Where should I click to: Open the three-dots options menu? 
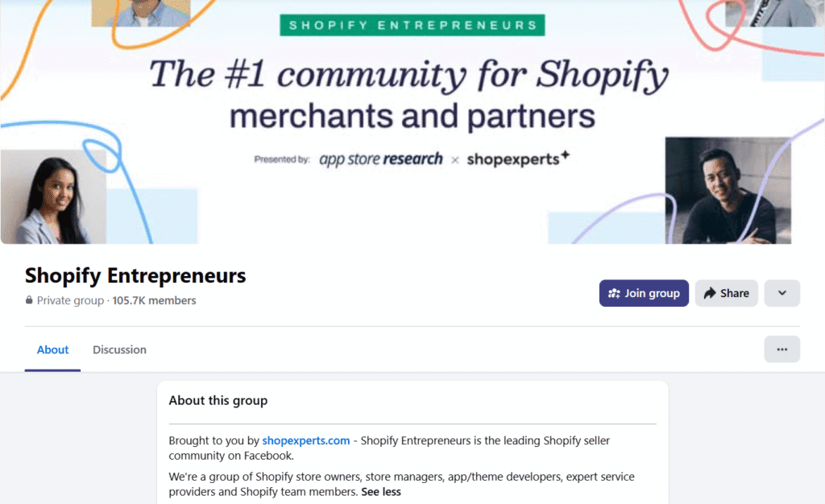click(781, 349)
